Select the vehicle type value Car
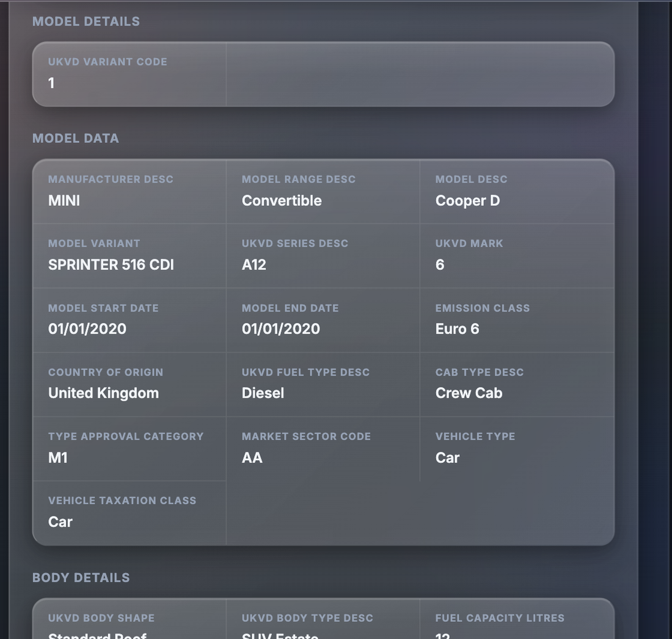The width and height of the screenshot is (672, 639). coord(447,458)
